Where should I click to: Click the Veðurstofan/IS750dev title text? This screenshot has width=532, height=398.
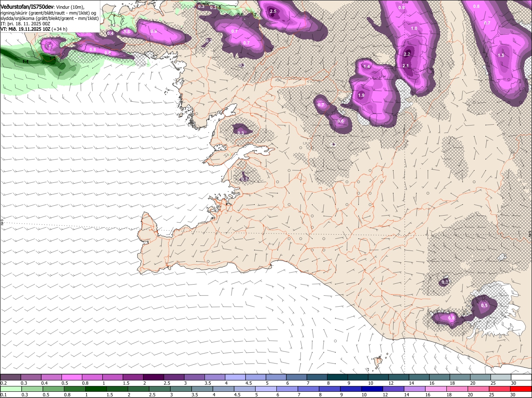tap(27, 7)
